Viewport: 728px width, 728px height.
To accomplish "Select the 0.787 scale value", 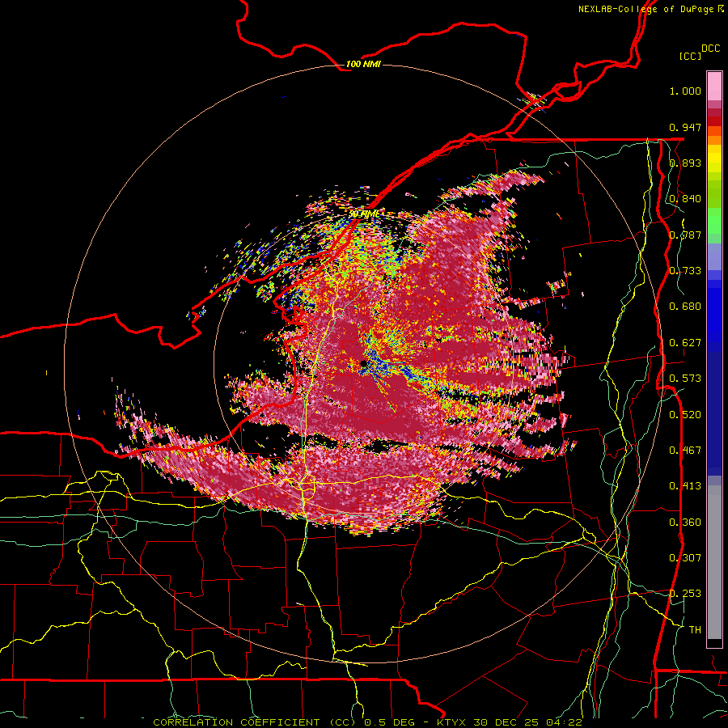I will pyautogui.click(x=685, y=235).
